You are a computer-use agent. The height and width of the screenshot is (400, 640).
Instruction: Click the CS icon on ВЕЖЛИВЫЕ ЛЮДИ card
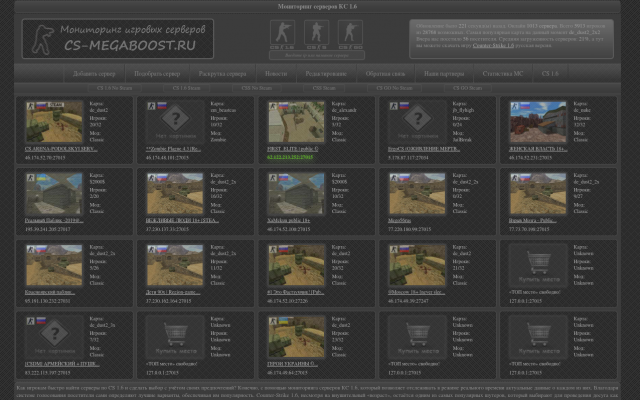[x=151, y=178]
